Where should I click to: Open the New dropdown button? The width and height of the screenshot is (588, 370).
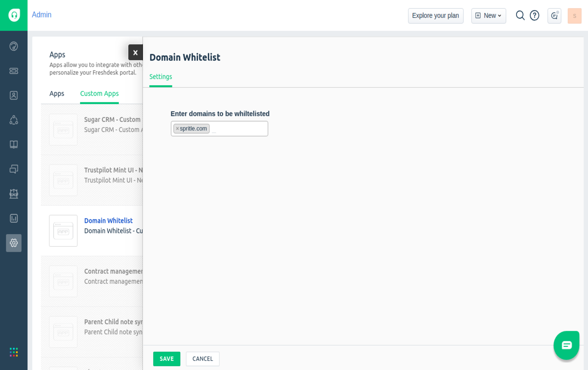(489, 16)
